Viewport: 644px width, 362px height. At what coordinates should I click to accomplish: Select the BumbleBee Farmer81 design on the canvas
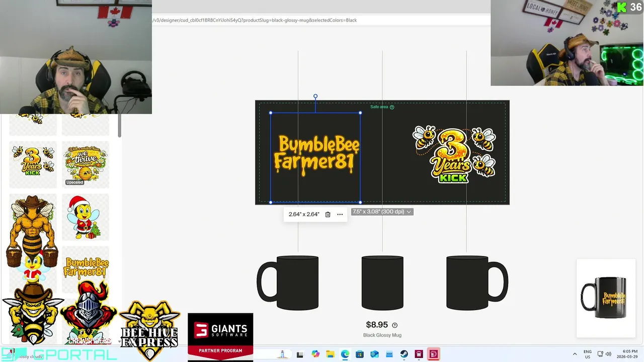(x=316, y=155)
